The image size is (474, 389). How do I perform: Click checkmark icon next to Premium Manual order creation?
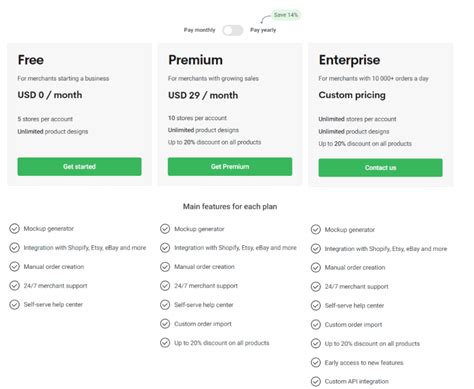click(x=165, y=267)
